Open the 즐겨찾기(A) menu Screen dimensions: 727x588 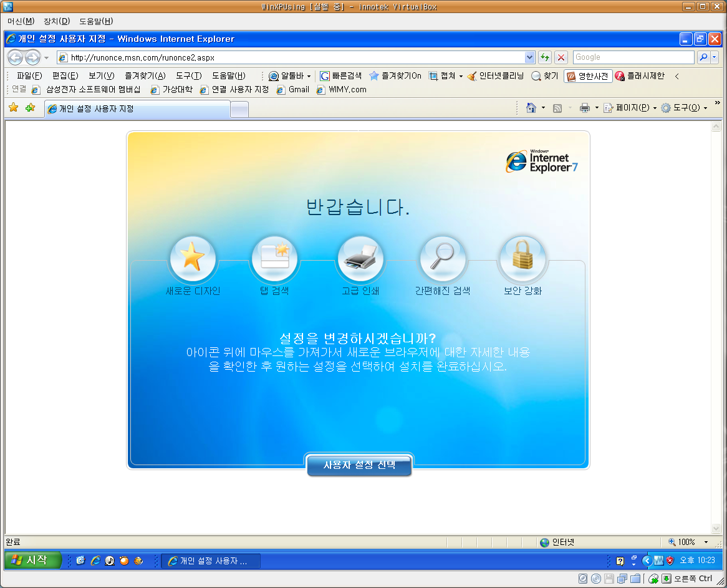(145, 75)
